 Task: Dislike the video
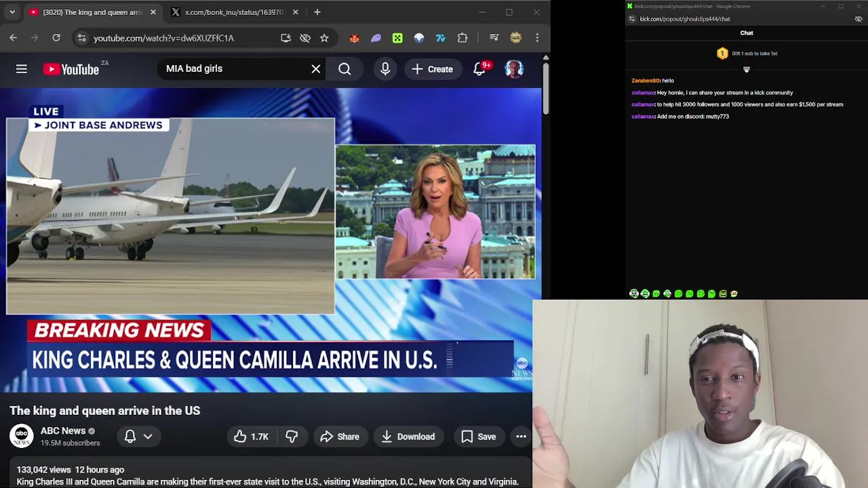coord(292,436)
